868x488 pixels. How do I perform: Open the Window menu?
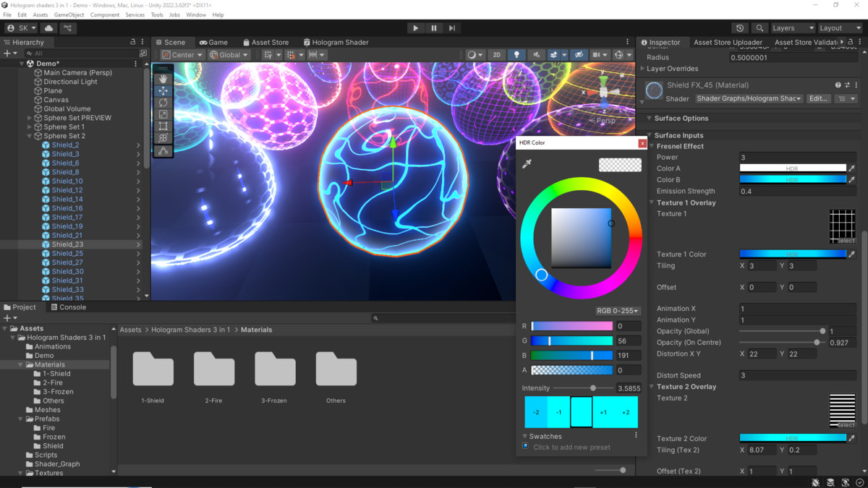coord(196,14)
